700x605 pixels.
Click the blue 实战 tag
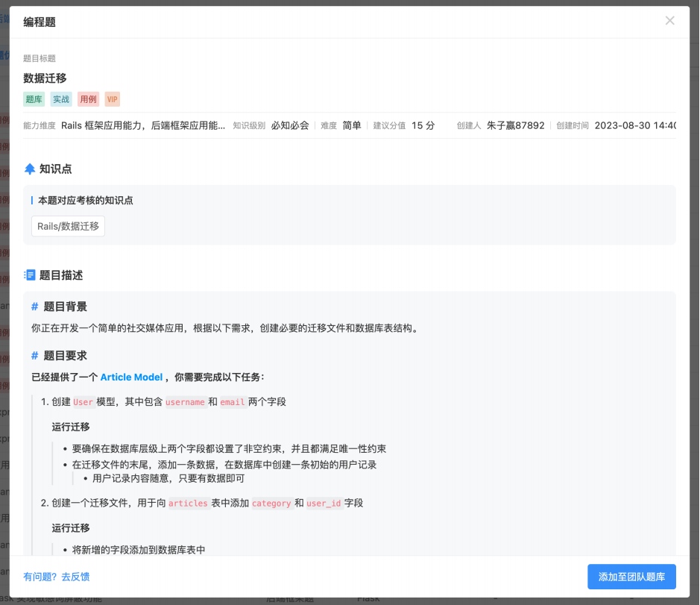(61, 99)
